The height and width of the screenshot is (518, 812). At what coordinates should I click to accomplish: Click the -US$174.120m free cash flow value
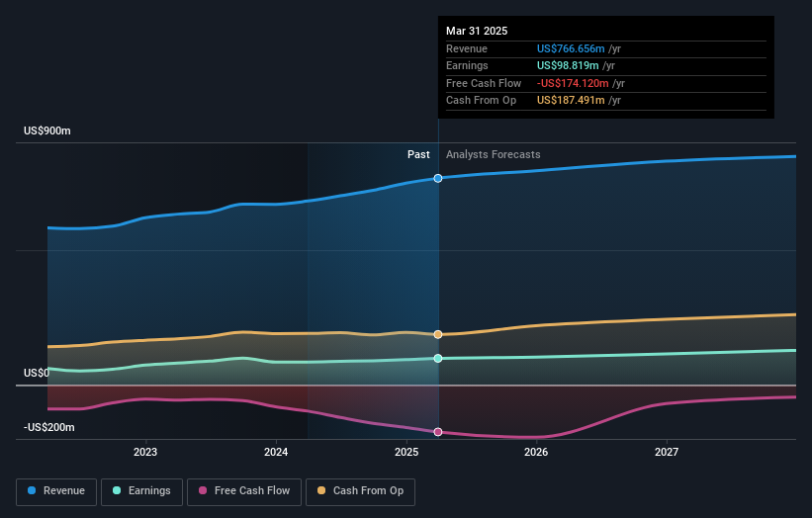(573, 83)
